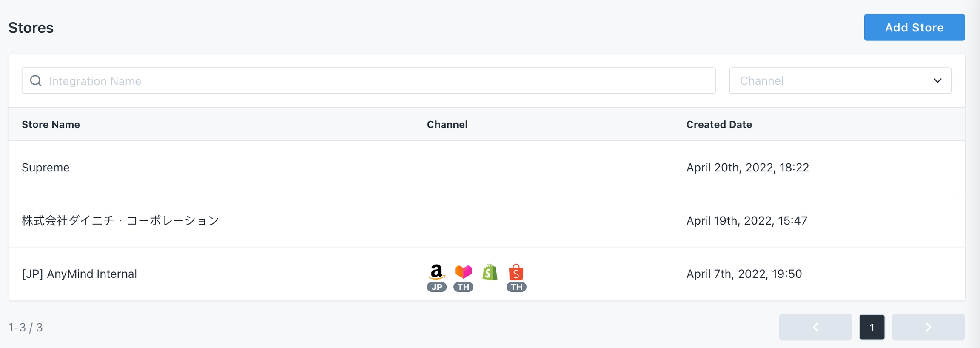The width and height of the screenshot is (980, 348).
Task: Open the Supreme store row
Action: pos(46,168)
